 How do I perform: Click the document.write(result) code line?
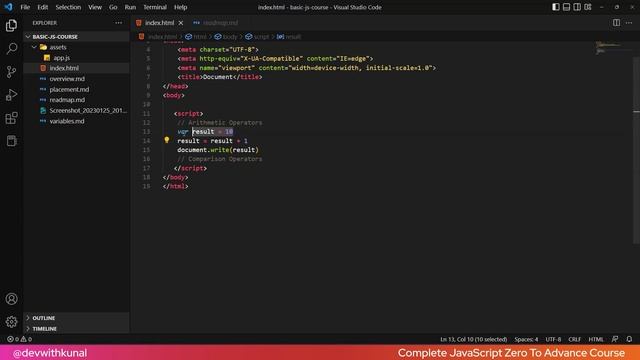[x=218, y=150]
